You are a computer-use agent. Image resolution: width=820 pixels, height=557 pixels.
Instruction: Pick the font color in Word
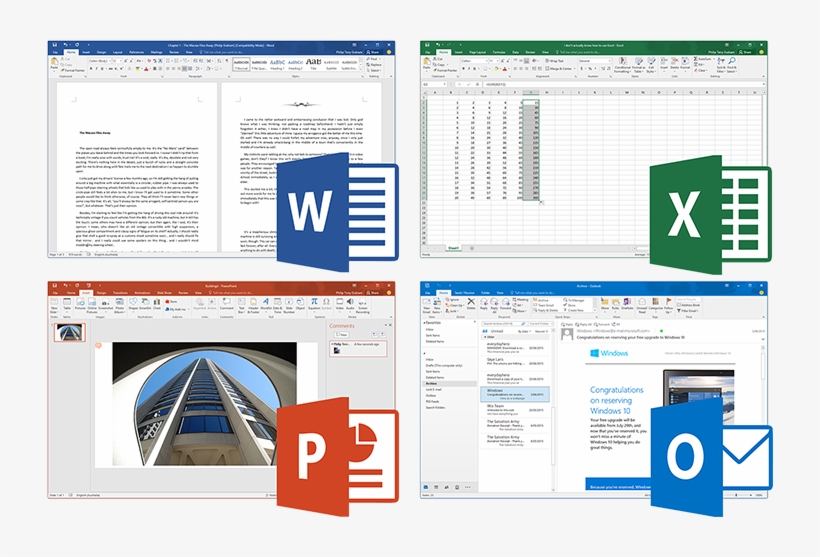click(x=146, y=69)
